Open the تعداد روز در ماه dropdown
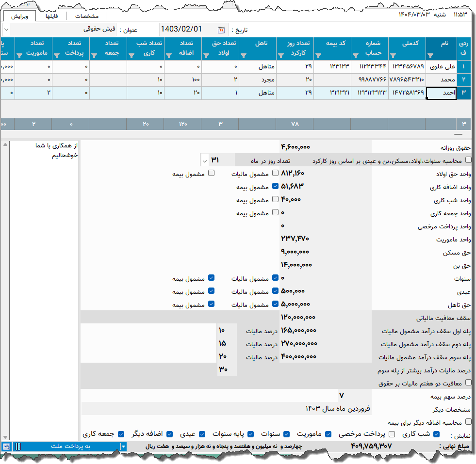 (204, 160)
